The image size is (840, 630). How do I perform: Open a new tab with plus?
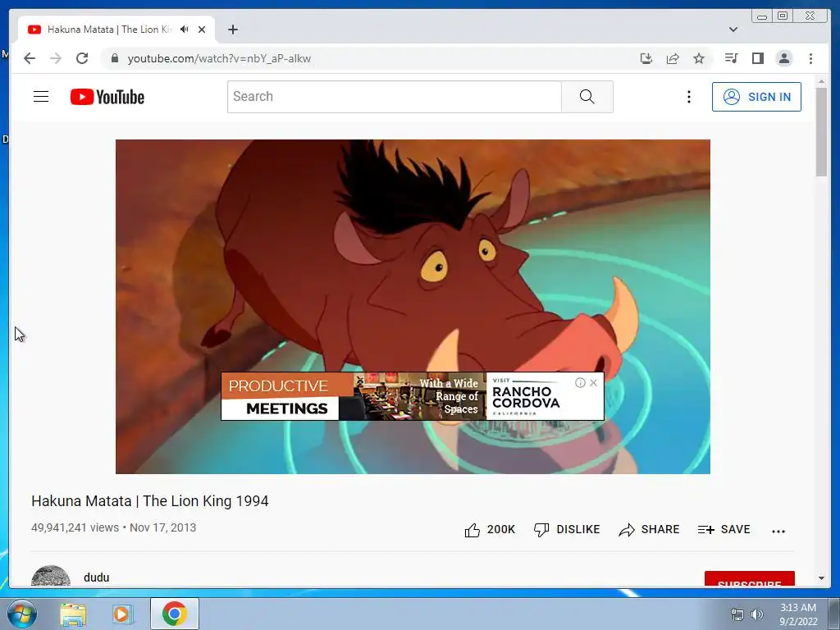coord(232,30)
